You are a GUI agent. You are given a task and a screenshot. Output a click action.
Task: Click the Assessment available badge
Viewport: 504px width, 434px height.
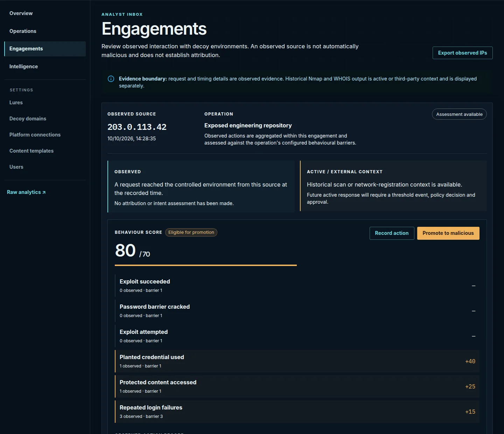(x=459, y=114)
